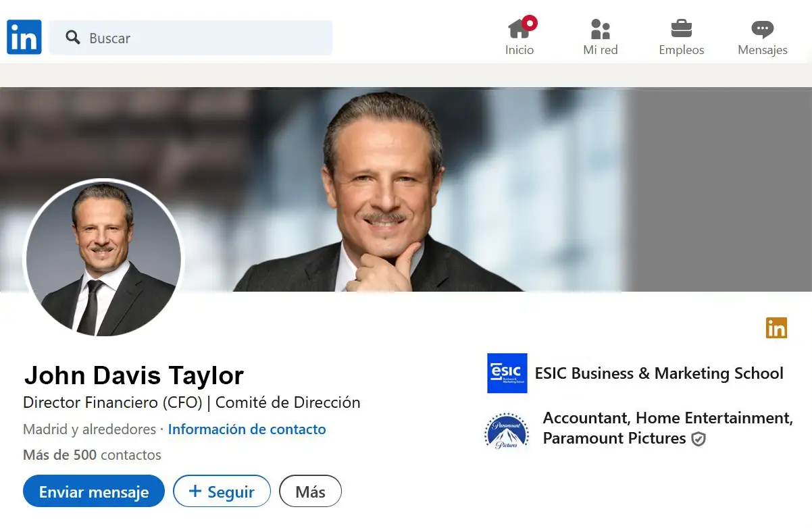Click the magnifying glass search icon

(x=73, y=37)
